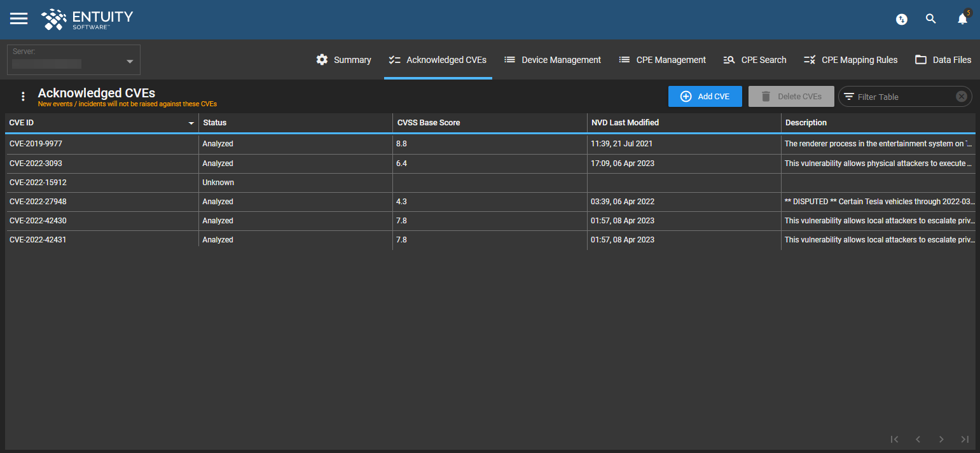Image resolution: width=980 pixels, height=453 pixels.
Task: Open the notifications bell
Action: (962, 19)
